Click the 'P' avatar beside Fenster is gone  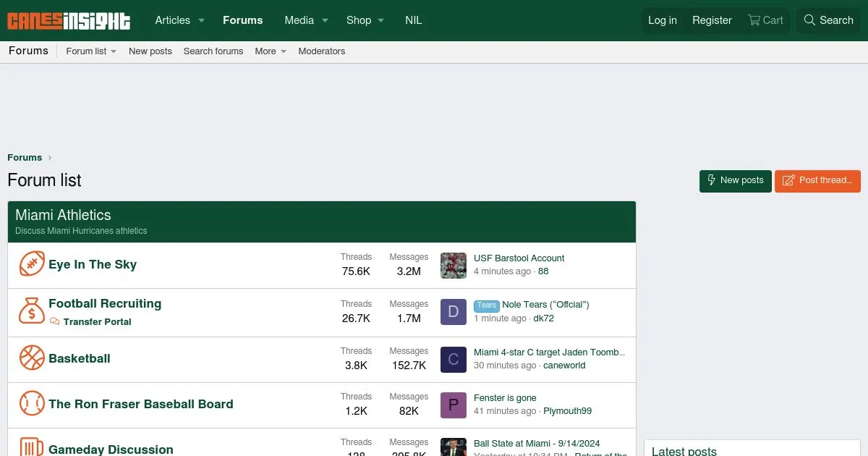pos(454,405)
